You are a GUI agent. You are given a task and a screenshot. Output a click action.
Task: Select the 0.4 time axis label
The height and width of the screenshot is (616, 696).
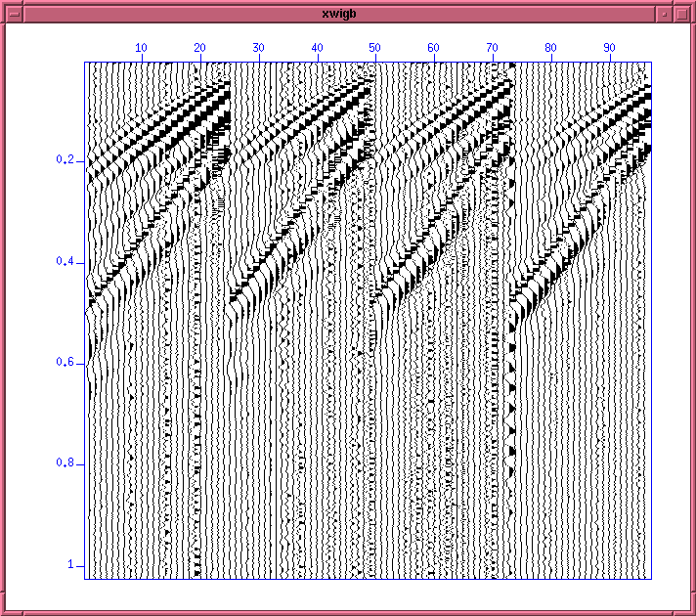(x=65, y=261)
